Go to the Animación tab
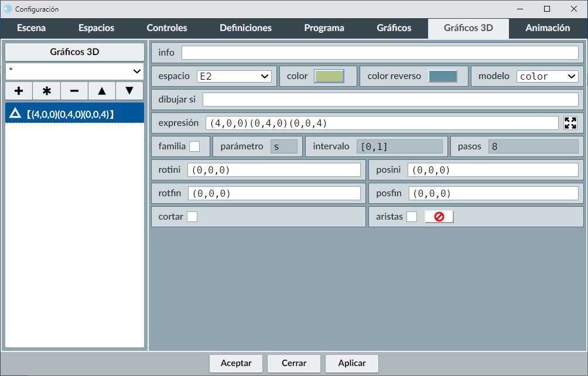 (548, 28)
